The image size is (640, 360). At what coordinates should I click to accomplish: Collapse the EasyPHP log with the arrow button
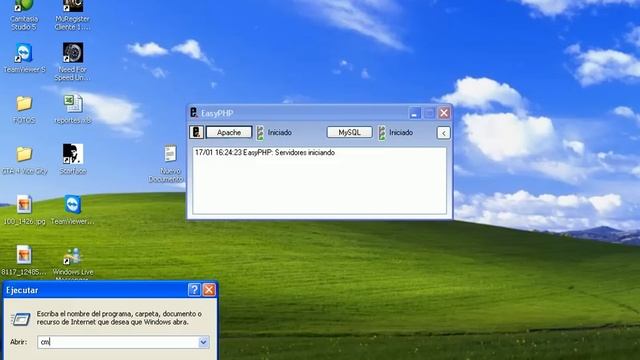tap(444, 133)
